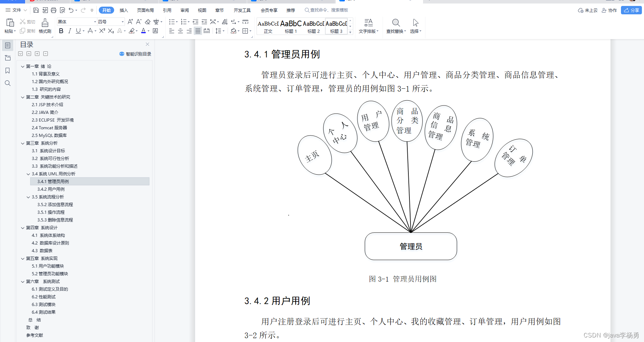This screenshot has height=342, width=644.
Task: Toggle Align Right paragraph alignment
Action: [189, 31]
